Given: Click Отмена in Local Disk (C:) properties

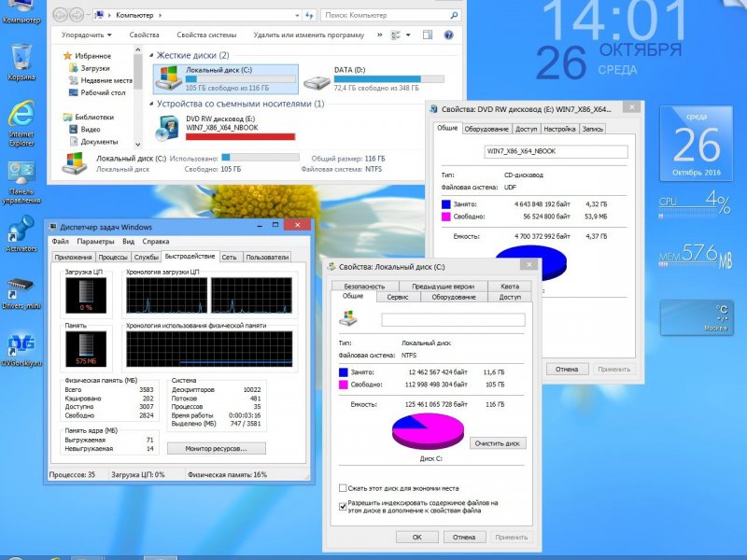Looking at the screenshot, I should coord(464,538).
